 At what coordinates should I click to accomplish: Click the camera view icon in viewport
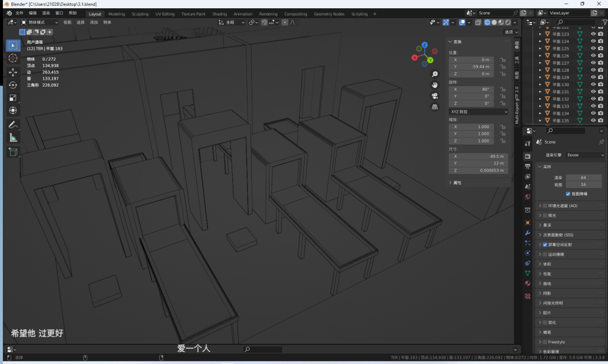(435, 96)
